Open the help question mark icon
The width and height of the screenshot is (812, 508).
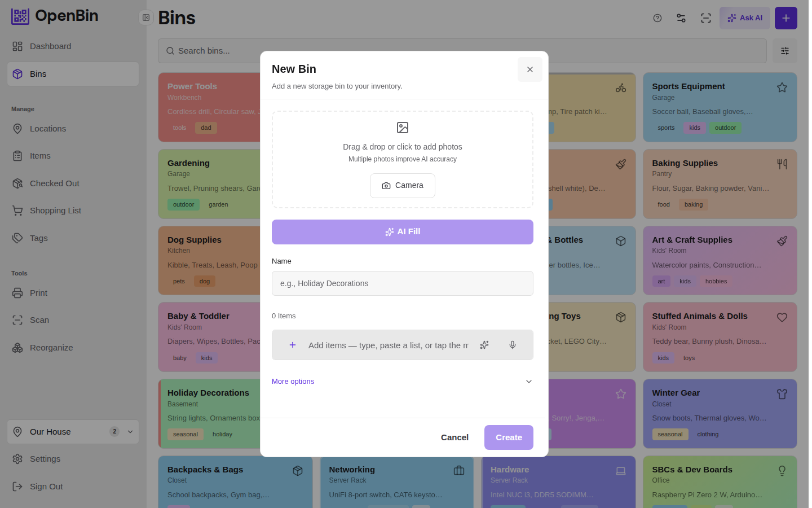pos(657,18)
